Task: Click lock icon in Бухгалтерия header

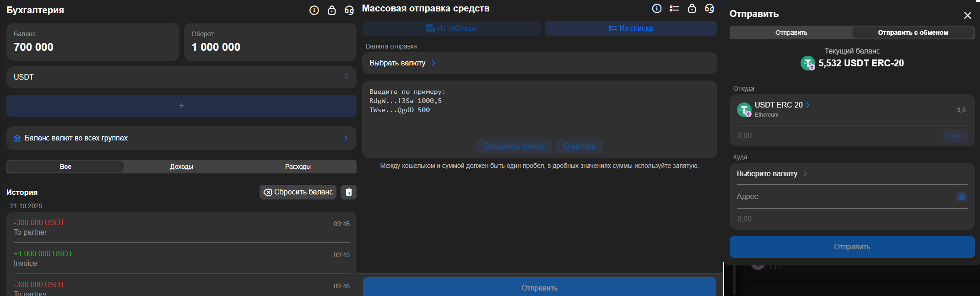Action: tap(332, 10)
